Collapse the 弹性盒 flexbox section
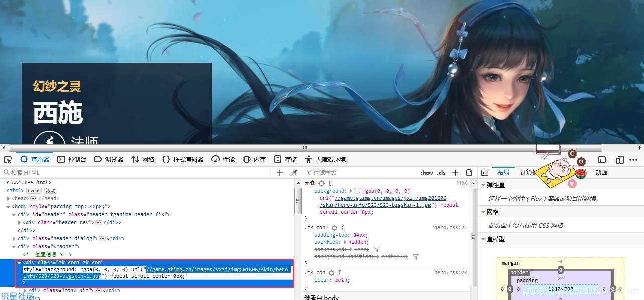The image size is (644, 300). 483,185
